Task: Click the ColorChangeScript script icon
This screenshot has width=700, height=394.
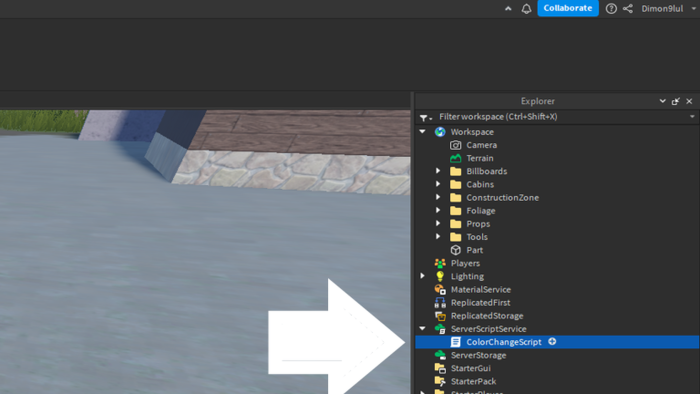Action: click(x=455, y=342)
